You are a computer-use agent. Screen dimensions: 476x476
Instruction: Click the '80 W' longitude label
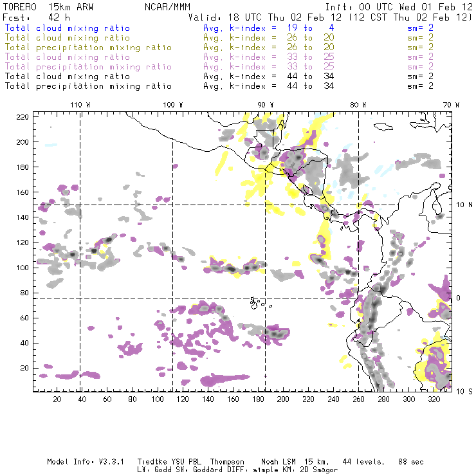pyautogui.click(x=358, y=105)
